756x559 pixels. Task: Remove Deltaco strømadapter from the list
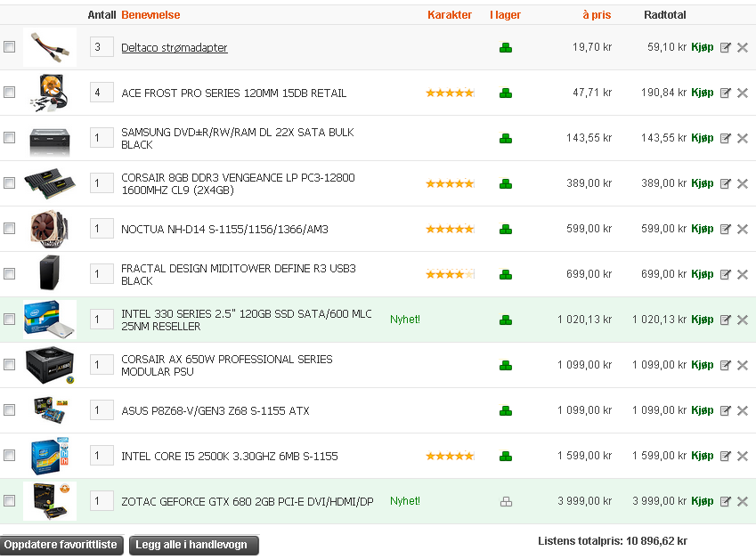coord(743,47)
